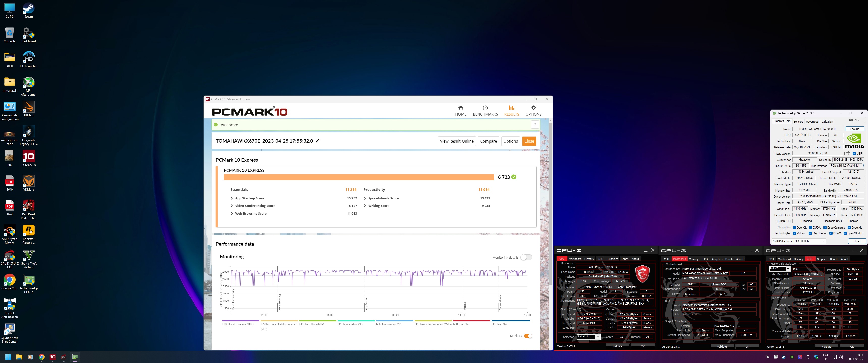
Task: Click NVIDIA tray icon in system tray
Action: coord(792,357)
